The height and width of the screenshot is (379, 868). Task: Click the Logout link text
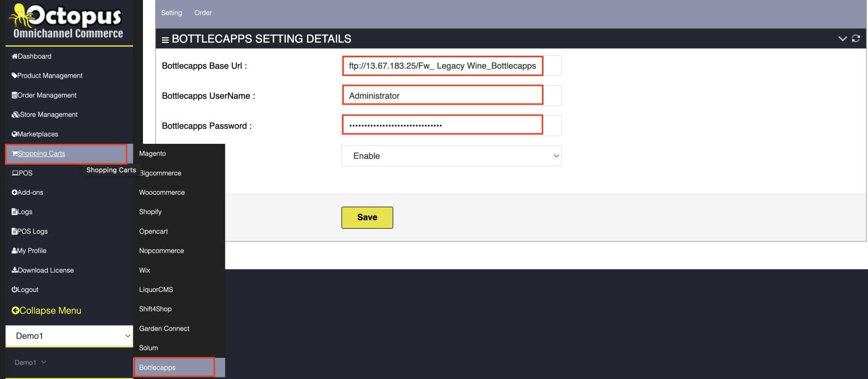[28, 290]
